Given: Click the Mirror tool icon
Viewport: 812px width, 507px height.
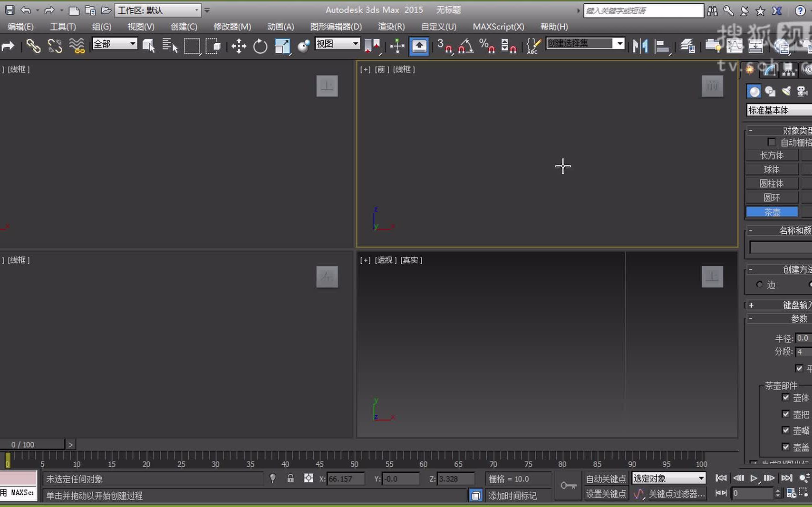Looking at the screenshot, I should 640,46.
